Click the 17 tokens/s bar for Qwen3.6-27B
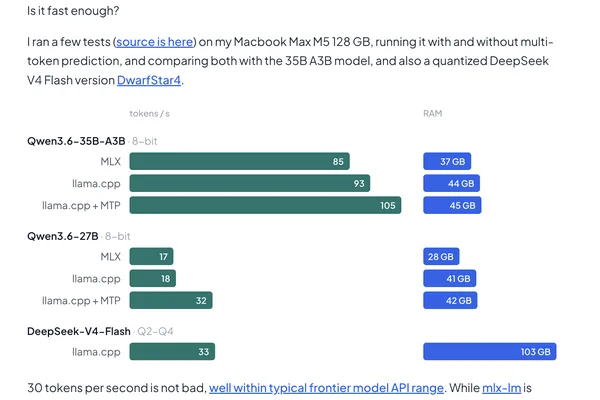The height and width of the screenshot is (400, 600). [152, 256]
